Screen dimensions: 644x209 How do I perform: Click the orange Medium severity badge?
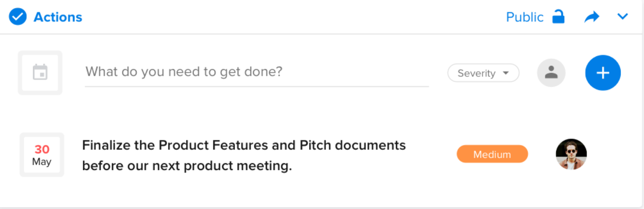click(x=492, y=154)
